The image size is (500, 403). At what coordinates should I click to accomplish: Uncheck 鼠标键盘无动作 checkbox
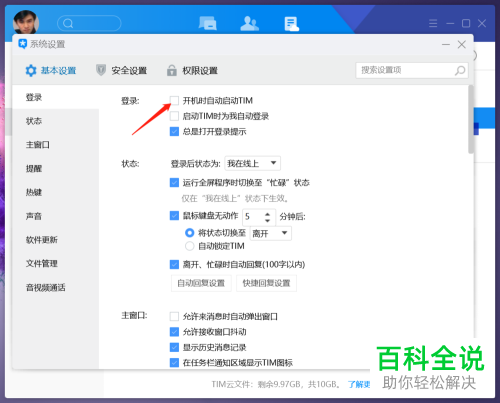pyautogui.click(x=174, y=216)
